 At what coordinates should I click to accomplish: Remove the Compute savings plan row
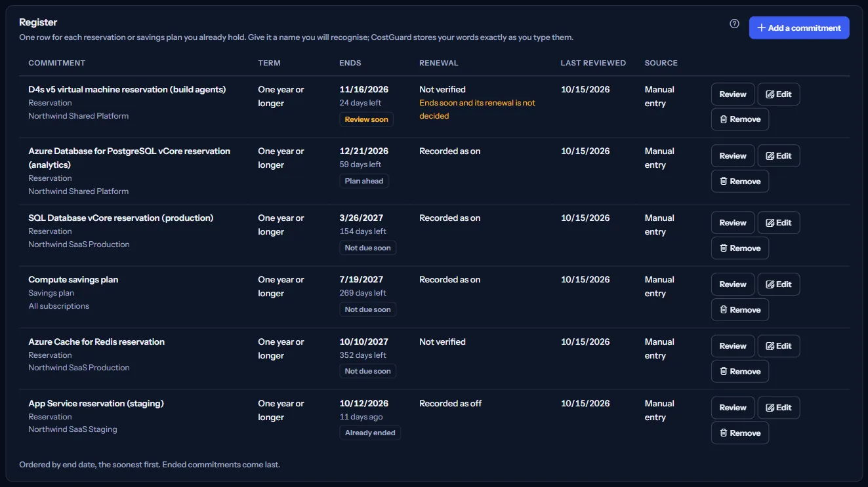click(740, 310)
